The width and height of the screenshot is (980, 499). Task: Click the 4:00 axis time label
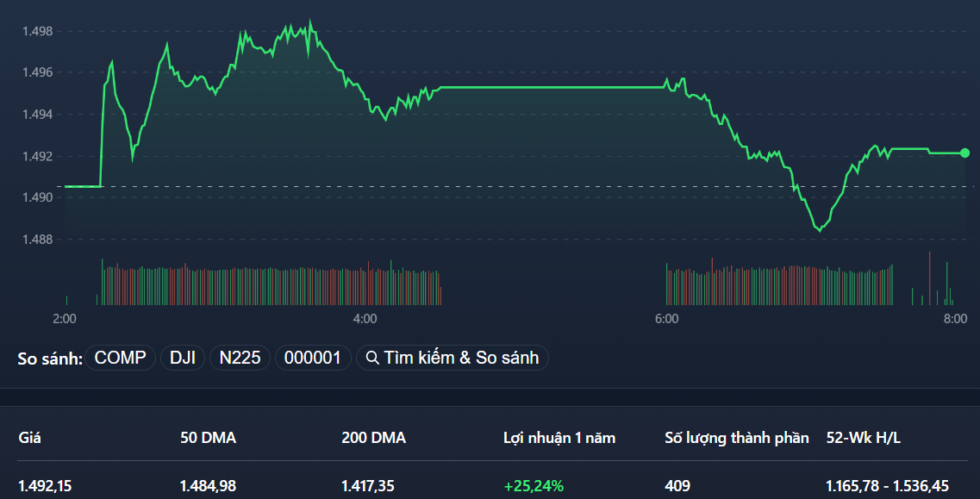(x=363, y=318)
